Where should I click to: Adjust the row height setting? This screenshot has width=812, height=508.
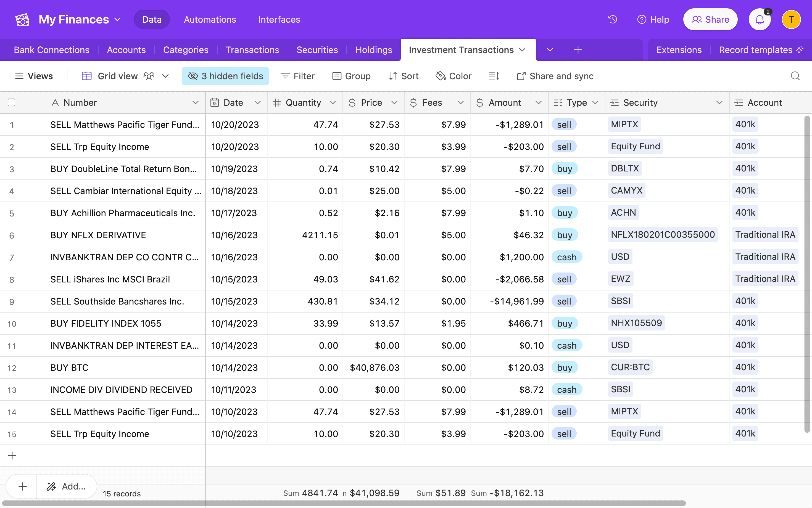click(x=493, y=76)
